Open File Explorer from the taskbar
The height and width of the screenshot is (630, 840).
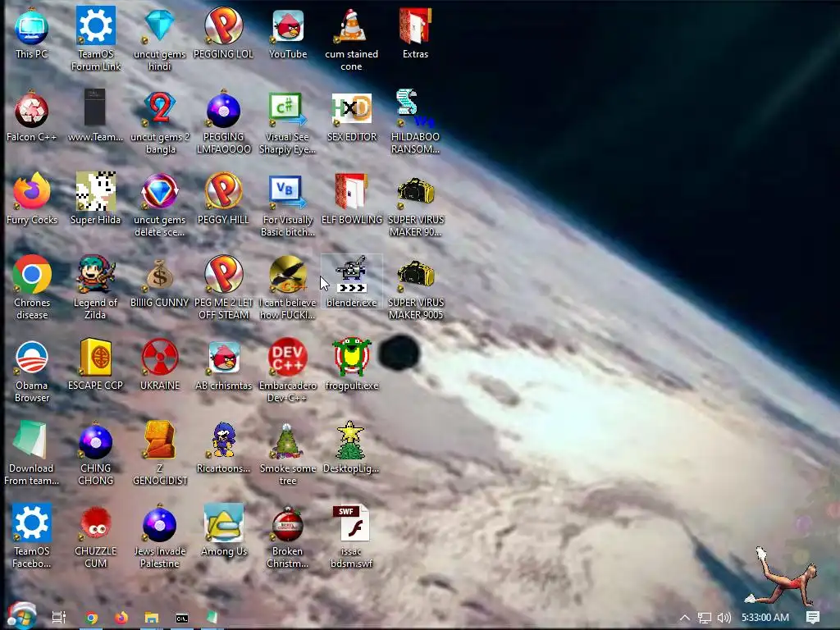click(152, 618)
